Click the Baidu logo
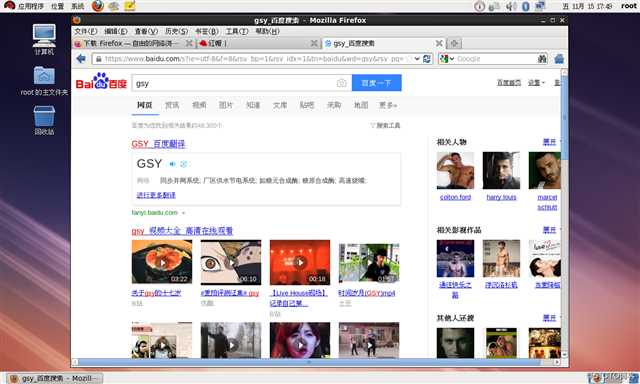Screen dimensions: 640x384 click(x=101, y=82)
